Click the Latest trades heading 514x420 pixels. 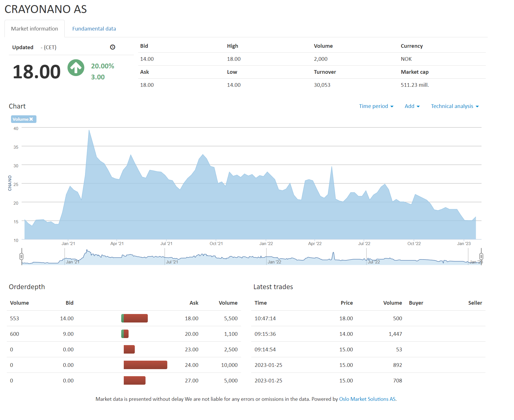click(273, 287)
